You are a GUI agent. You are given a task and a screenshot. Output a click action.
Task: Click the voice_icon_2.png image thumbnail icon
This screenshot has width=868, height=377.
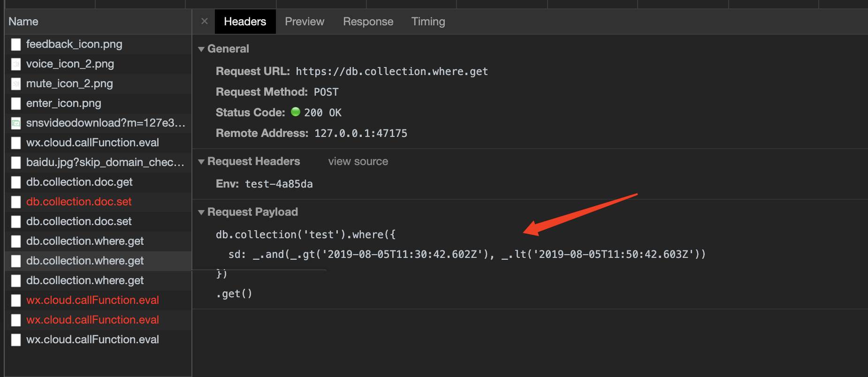coord(16,64)
